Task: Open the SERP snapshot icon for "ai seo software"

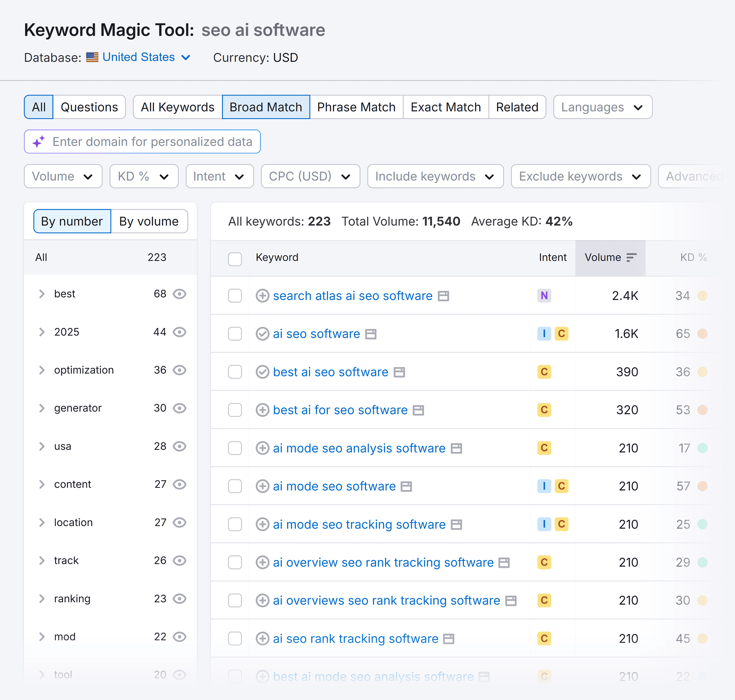Action: (x=371, y=334)
